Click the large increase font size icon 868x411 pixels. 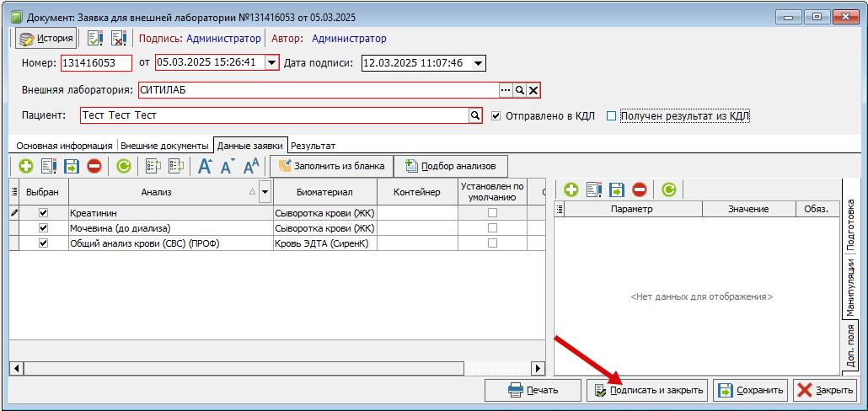click(x=205, y=167)
